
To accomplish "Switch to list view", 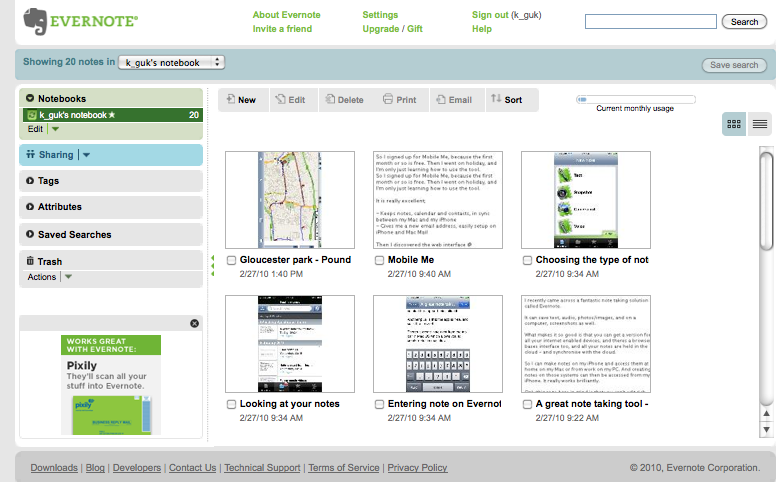I will click(x=760, y=124).
